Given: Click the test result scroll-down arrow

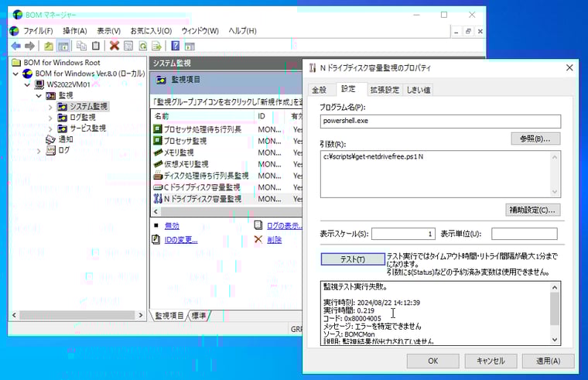Looking at the screenshot, I should click(555, 340).
